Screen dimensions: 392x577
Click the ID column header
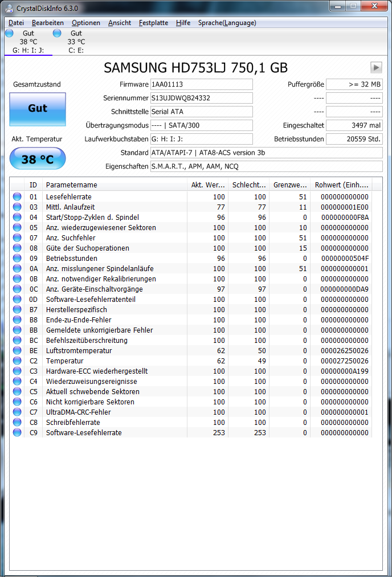[x=33, y=185]
